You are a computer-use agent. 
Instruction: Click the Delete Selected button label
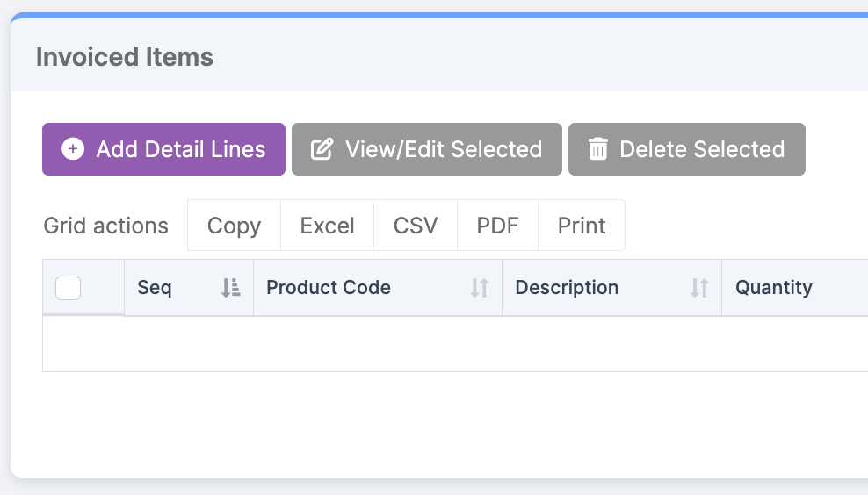702,149
